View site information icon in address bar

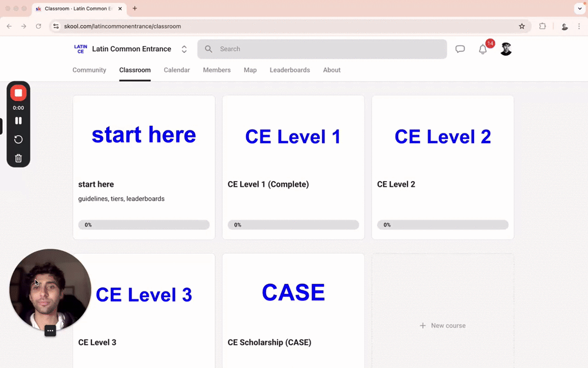pyautogui.click(x=56, y=26)
